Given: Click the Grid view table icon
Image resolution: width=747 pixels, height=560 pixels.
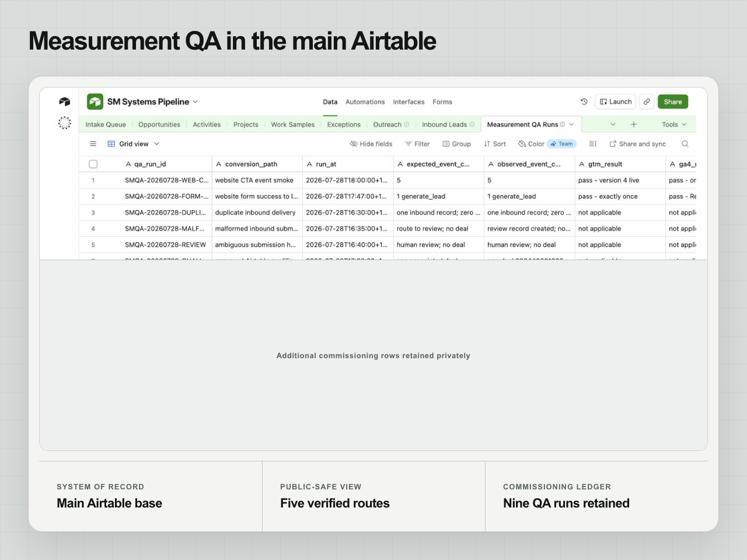Looking at the screenshot, I should click(111, 143).
